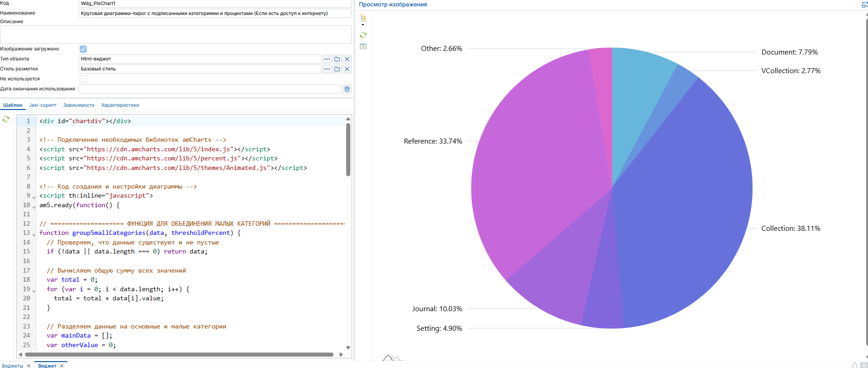This screenshot has width=868, height=368.
Task: Click the tree structure icon in preview toolbar
Action: click(363, 18)
